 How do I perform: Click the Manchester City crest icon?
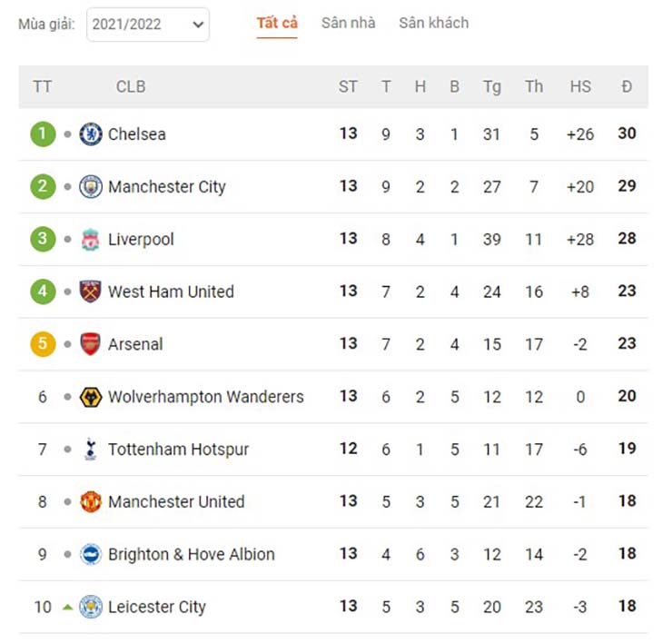point(91,187)
